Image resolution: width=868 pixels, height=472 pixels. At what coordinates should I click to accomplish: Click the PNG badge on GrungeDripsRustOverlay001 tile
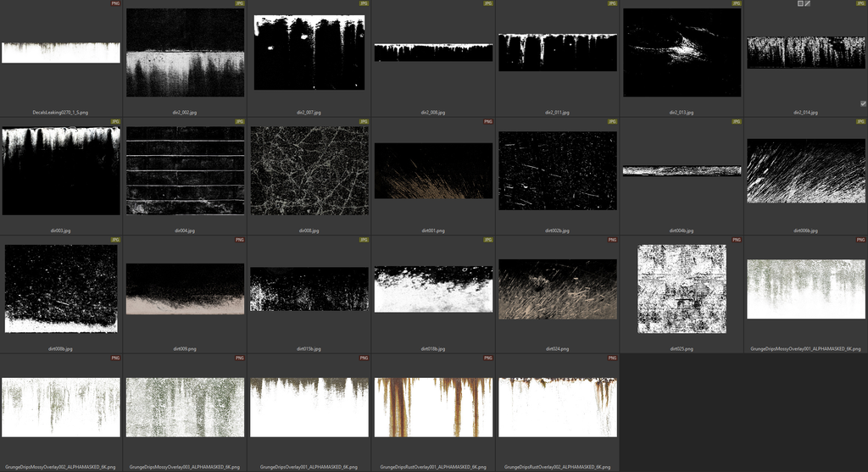pos(488,358)
